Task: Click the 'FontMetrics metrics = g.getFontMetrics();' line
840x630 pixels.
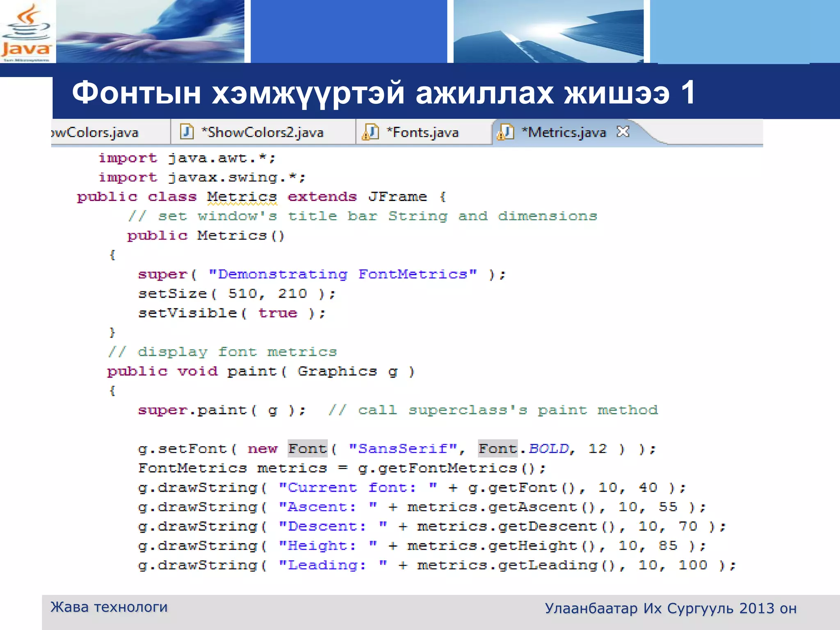Action: (x=342, y=468)
